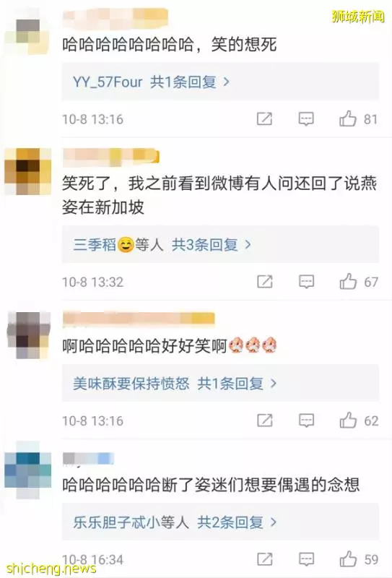Open user YY_57Four's profile link

point(108,82)
